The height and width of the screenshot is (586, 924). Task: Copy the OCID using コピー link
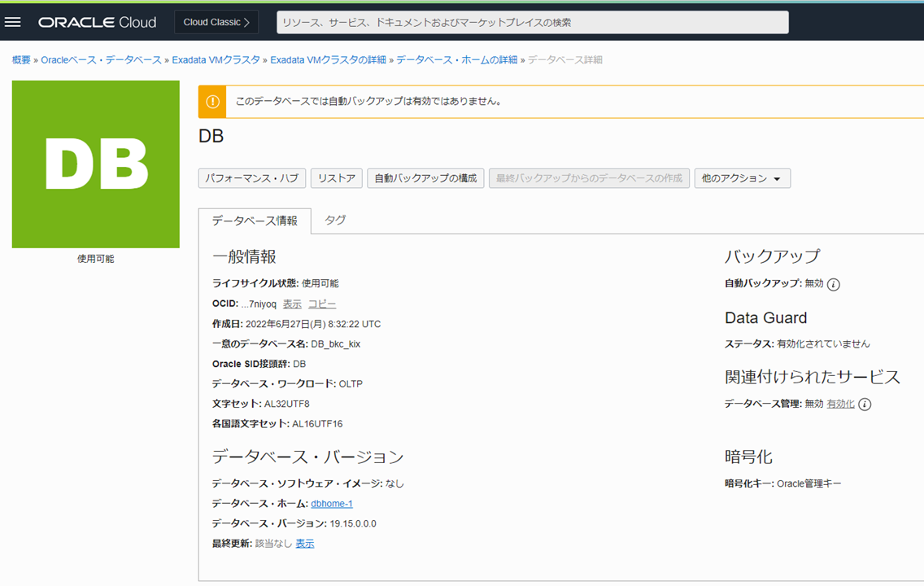click(x=322, y=304)
